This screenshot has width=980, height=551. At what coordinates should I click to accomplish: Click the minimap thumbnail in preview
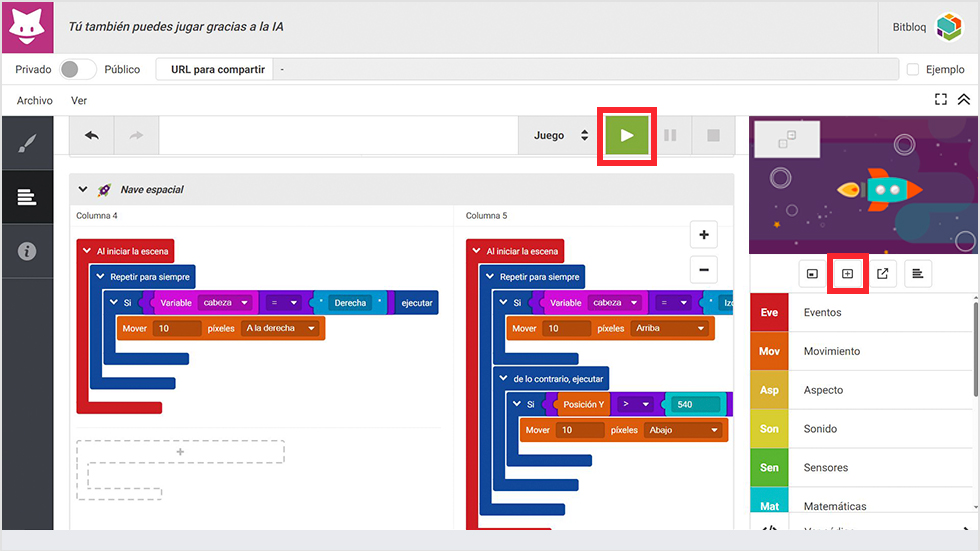click(x=788, y=139)
